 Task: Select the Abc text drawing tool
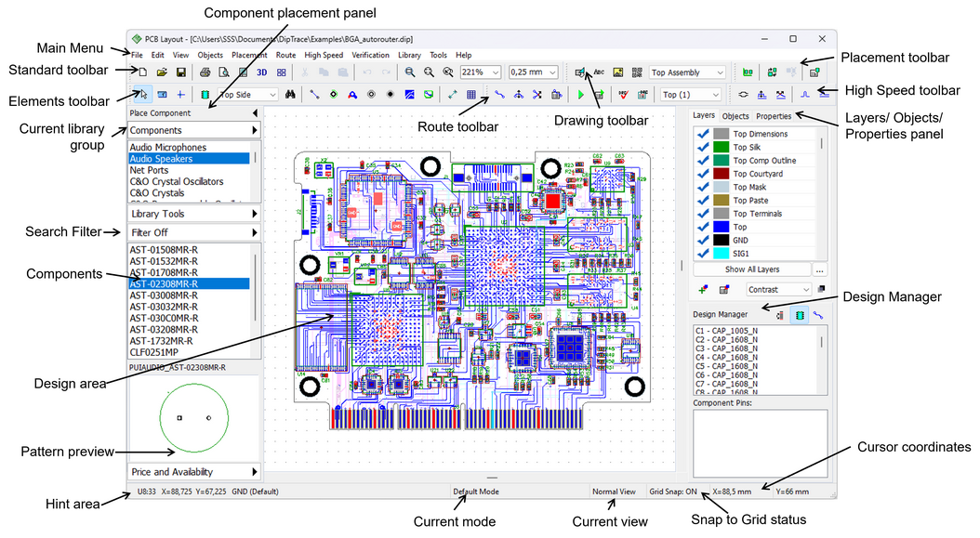point(599,72)
